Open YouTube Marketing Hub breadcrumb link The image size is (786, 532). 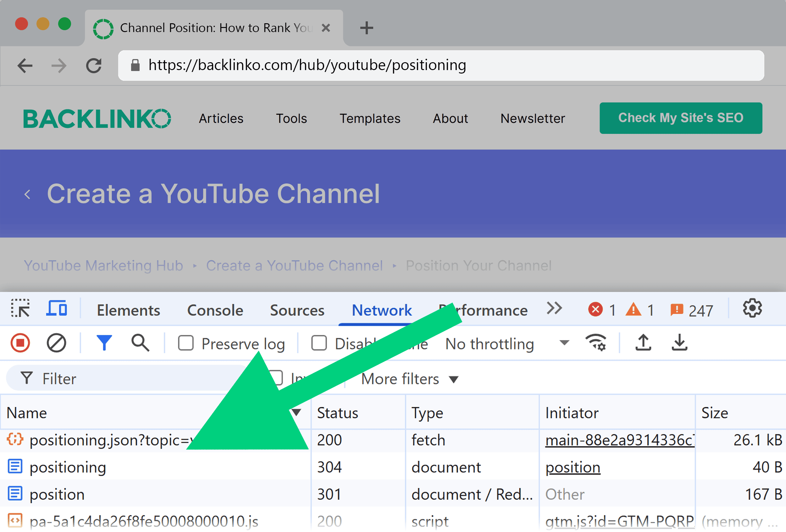click(x=103, y=266)
